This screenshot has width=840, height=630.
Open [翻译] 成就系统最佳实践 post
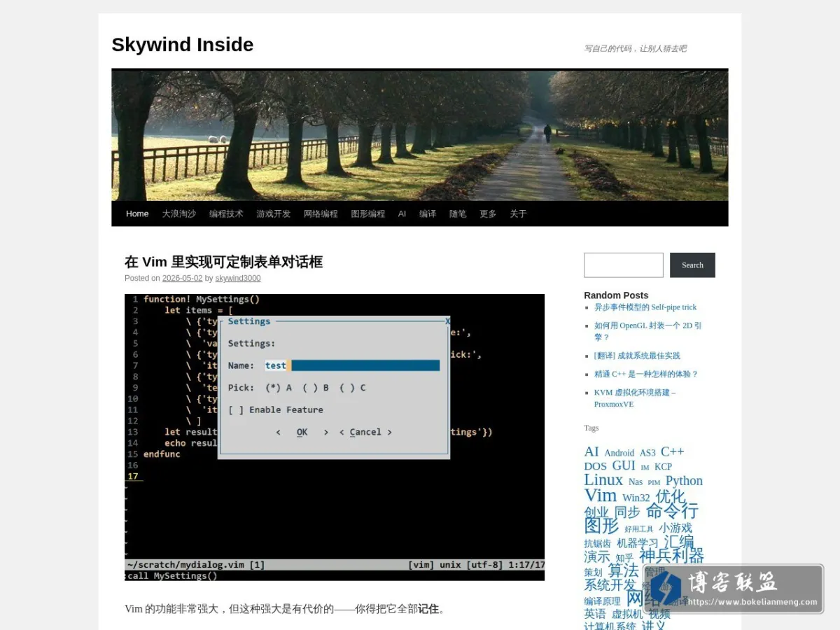(x=637, y=356)
